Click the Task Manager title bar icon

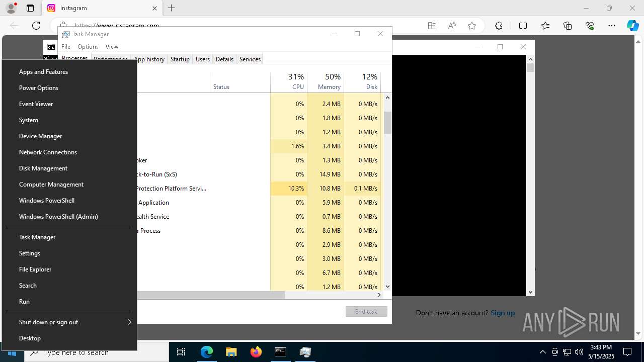(x=66, y=34)
